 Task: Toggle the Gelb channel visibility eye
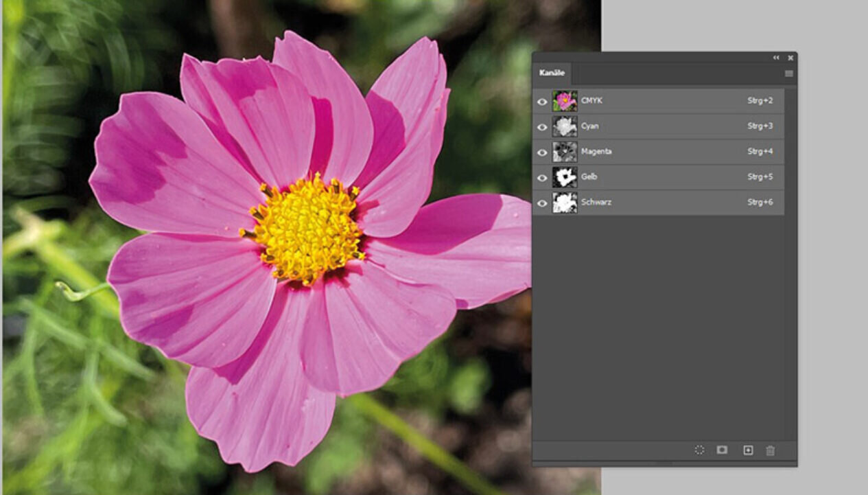click(x=542, y=178)
